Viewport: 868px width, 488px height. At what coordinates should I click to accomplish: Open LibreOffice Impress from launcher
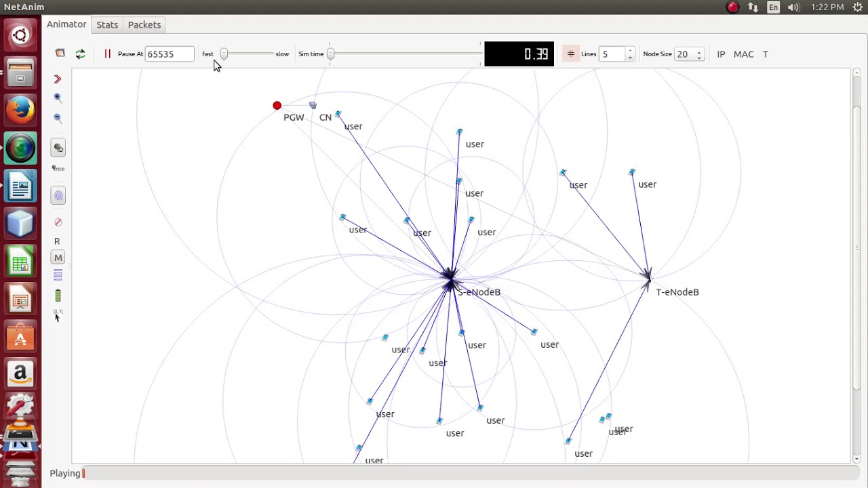20,300
